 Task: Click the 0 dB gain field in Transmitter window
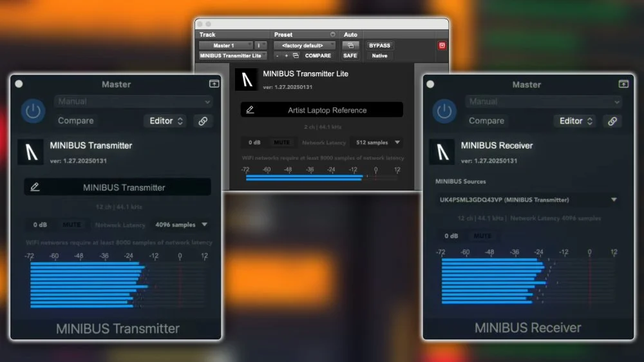pos(40,225)
